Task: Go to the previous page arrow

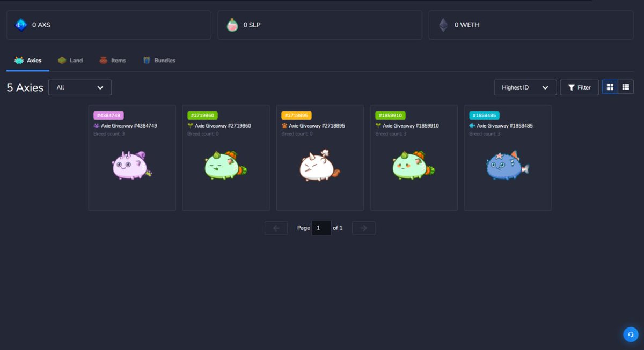Action: 276,228
